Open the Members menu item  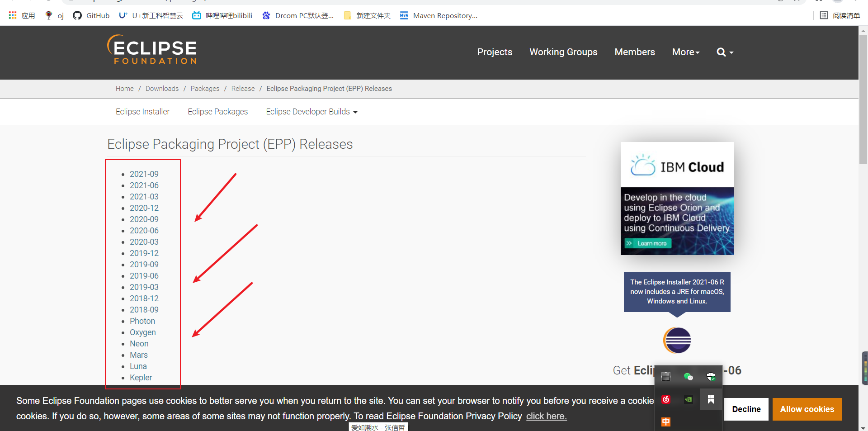click(x=634, y=52)
